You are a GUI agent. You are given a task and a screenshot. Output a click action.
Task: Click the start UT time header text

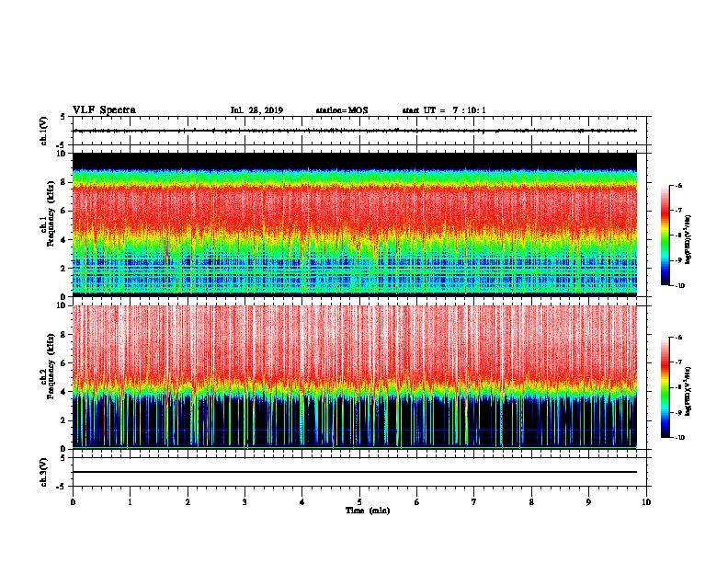tap(444, 110)
